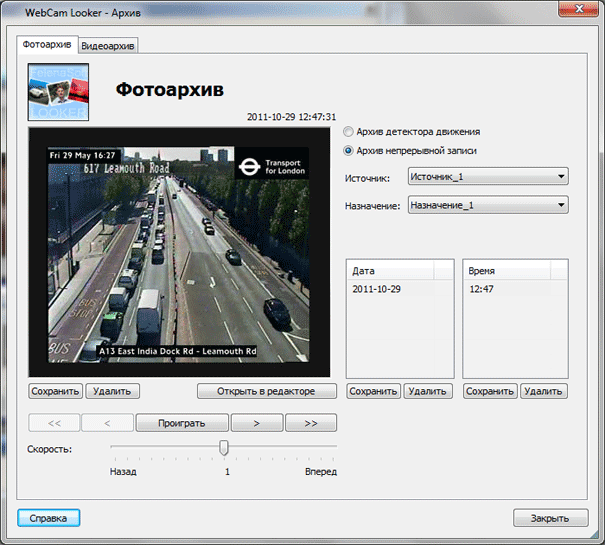Image resolution: width=605 pixels, height=545 pixels.
Task: Select Архив детектора движения radio option
Action: [348, 132]
